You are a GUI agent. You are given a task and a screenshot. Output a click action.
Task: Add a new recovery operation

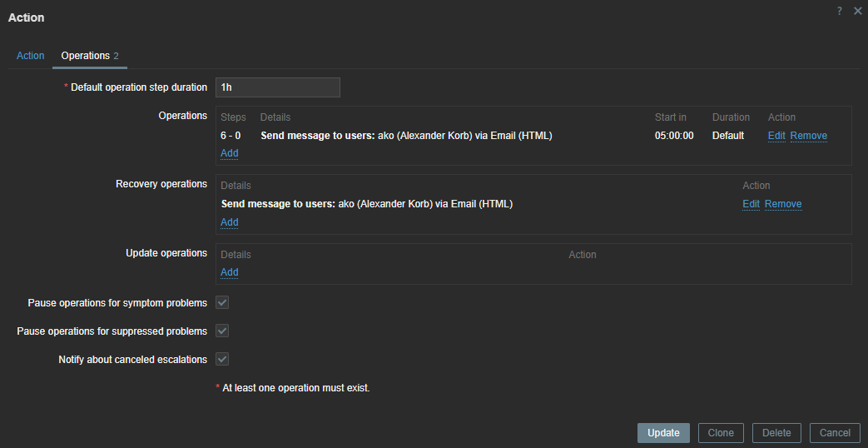pyautogui.click(x=230, y=222)
